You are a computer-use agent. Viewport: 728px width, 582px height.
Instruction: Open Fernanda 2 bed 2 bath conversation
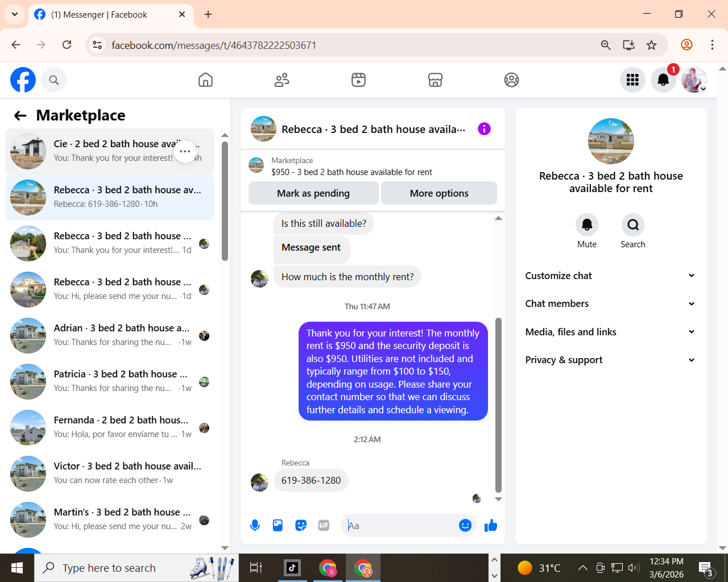click(x=110, y=427)
